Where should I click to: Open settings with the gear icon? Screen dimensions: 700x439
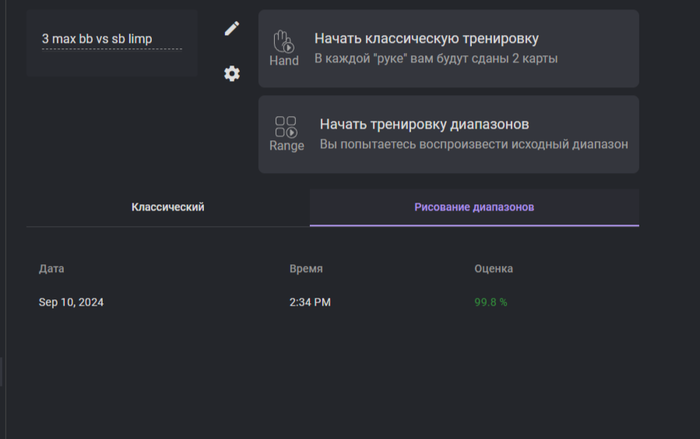[232, 73]
